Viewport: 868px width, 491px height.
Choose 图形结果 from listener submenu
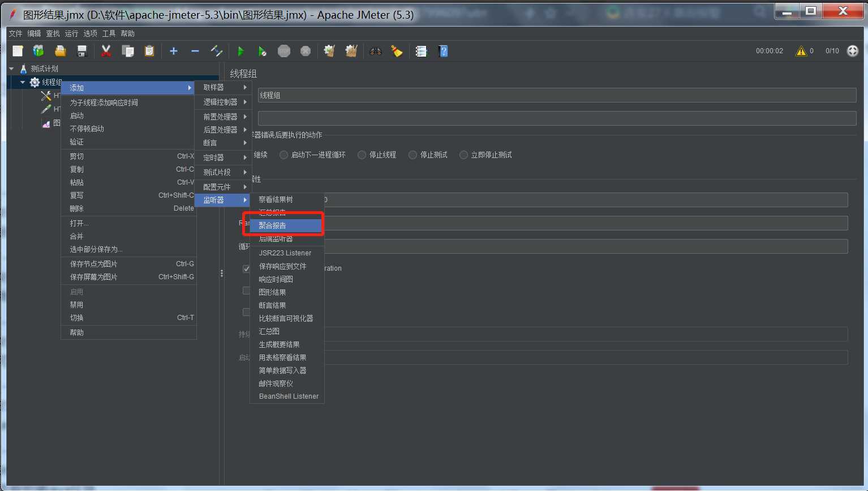[x=287, y=292]
